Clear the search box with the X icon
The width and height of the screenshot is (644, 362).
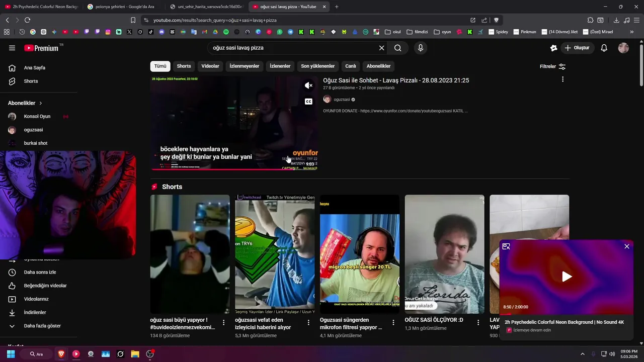[381, 48]
